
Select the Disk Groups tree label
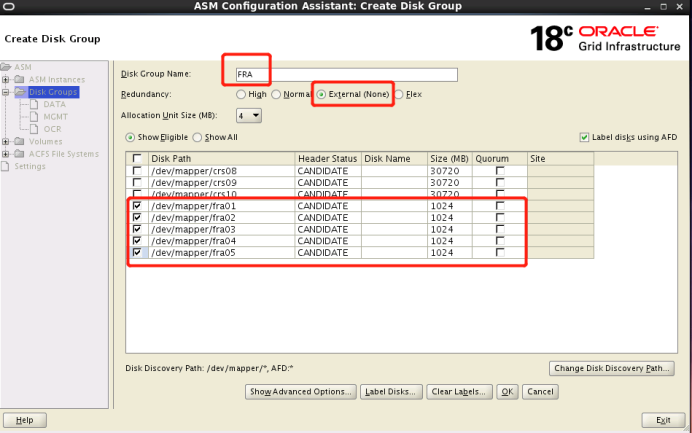tap(53, 92)
